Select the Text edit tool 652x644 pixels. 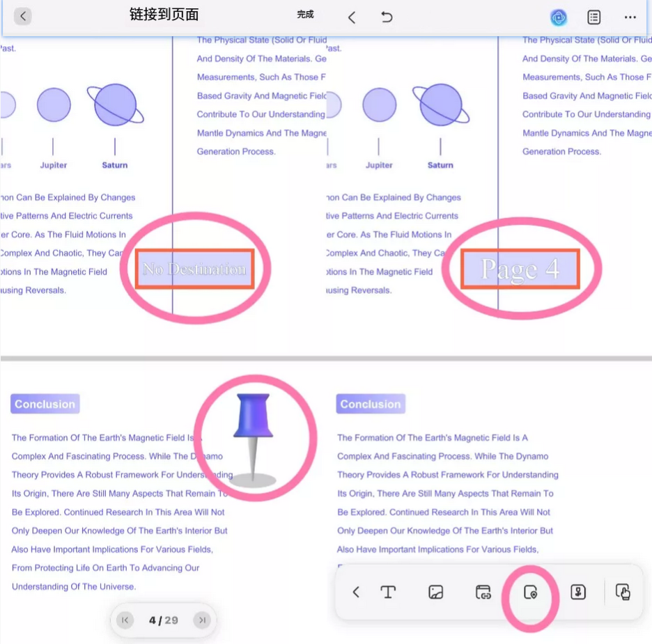point(388,592)
